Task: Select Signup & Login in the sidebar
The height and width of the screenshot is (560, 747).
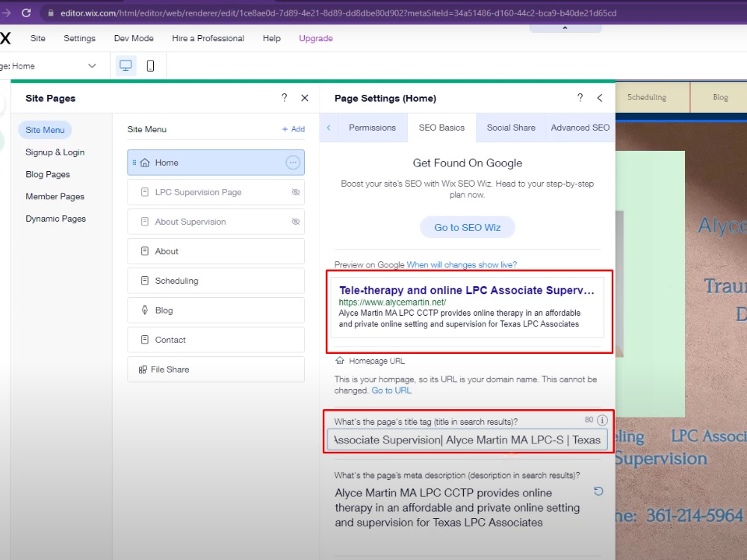Action: click(x=55, y=152)
